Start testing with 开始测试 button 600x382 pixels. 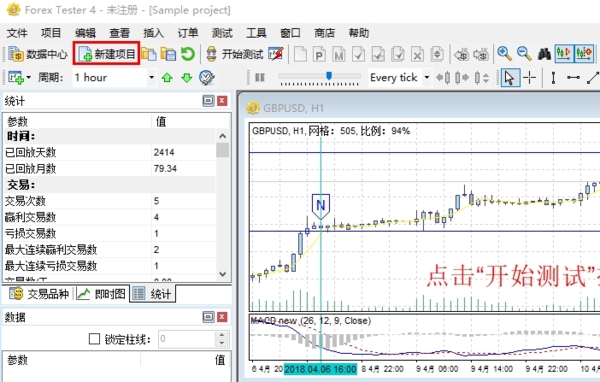[235, 54]
